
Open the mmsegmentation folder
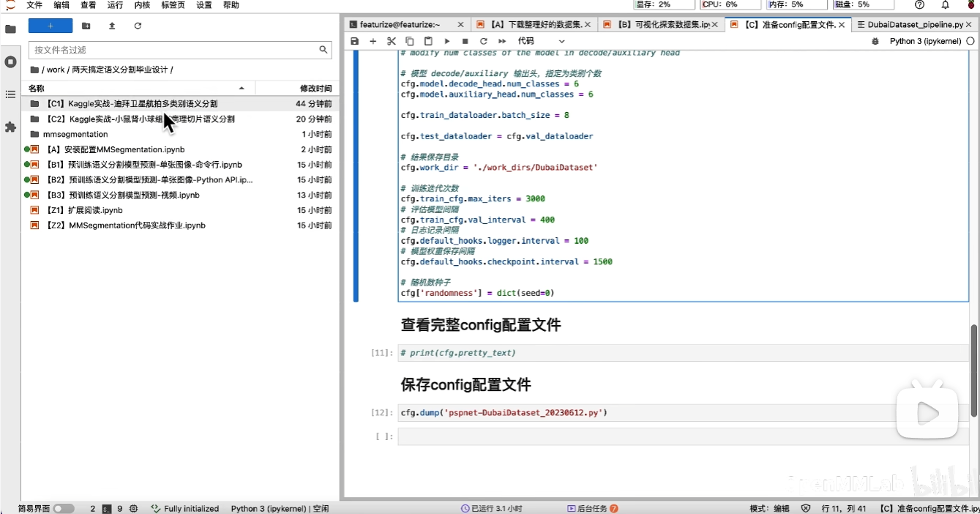point(75,134)
